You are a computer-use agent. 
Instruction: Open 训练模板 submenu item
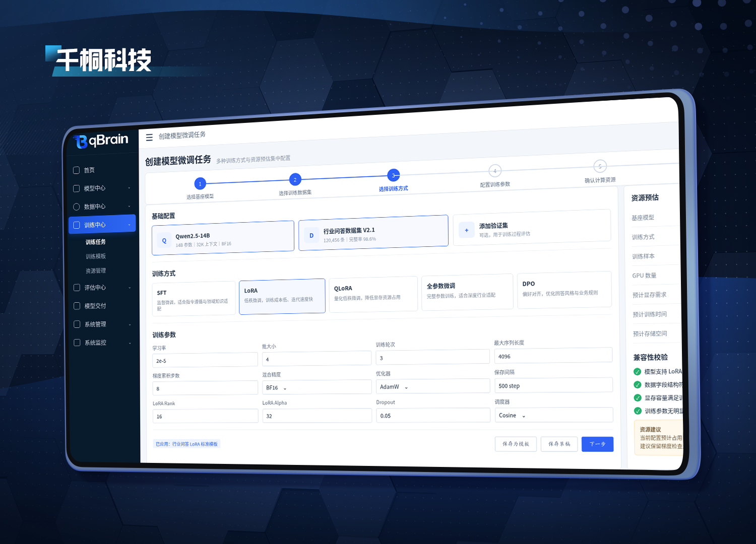tap(96, 256)
